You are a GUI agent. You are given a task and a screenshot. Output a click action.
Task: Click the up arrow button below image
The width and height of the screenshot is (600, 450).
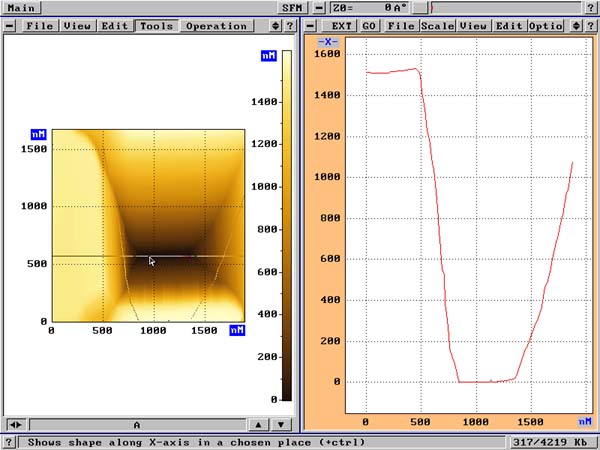point(257,424)
